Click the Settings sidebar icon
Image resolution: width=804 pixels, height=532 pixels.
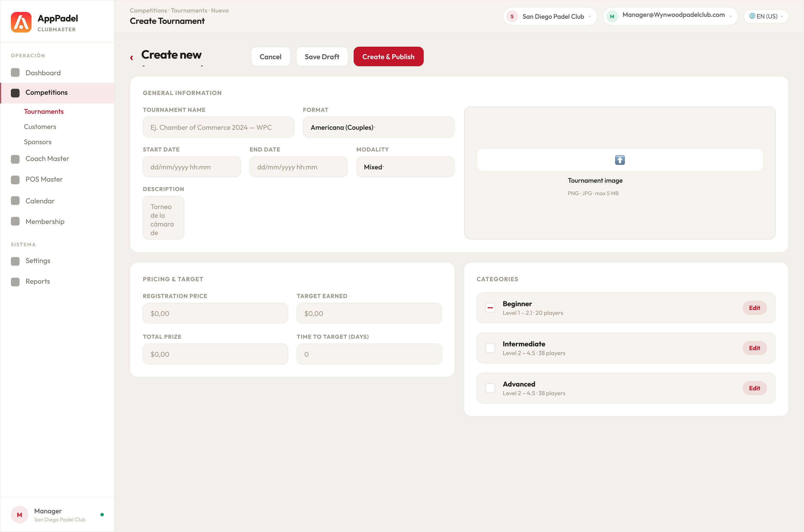[15, 261]
